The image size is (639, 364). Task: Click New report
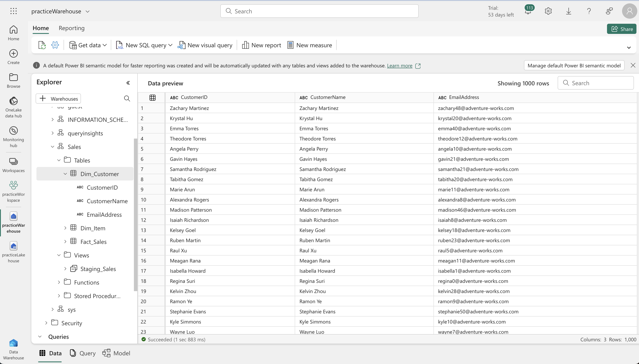[x=261, y=45]
